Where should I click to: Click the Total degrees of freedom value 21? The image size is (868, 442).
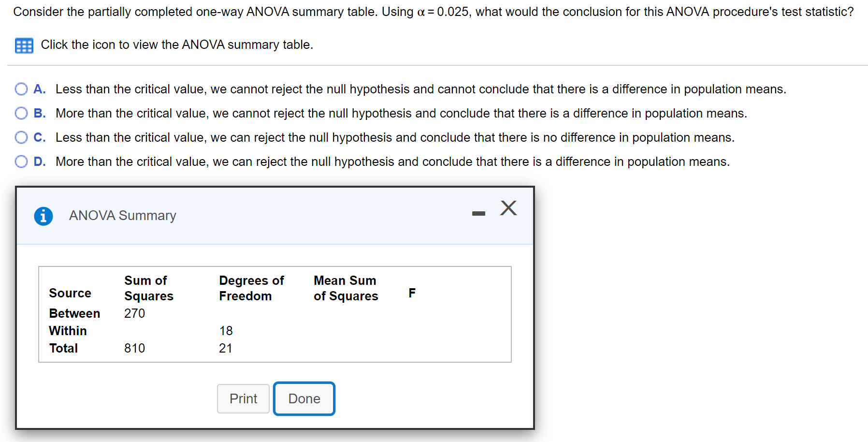pyautogui.click(x=225, y=348)
